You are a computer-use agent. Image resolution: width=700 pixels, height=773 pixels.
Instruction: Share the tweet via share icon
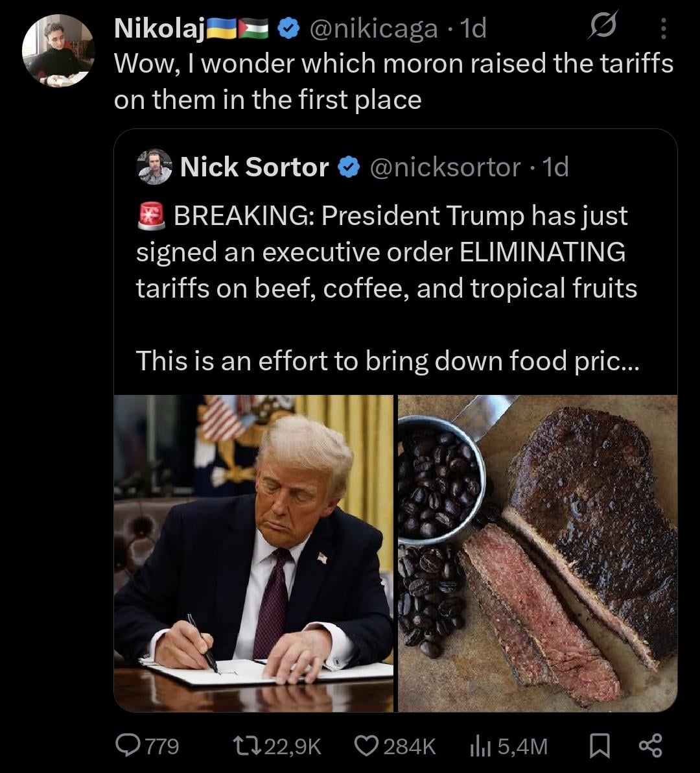click(649, 746)
